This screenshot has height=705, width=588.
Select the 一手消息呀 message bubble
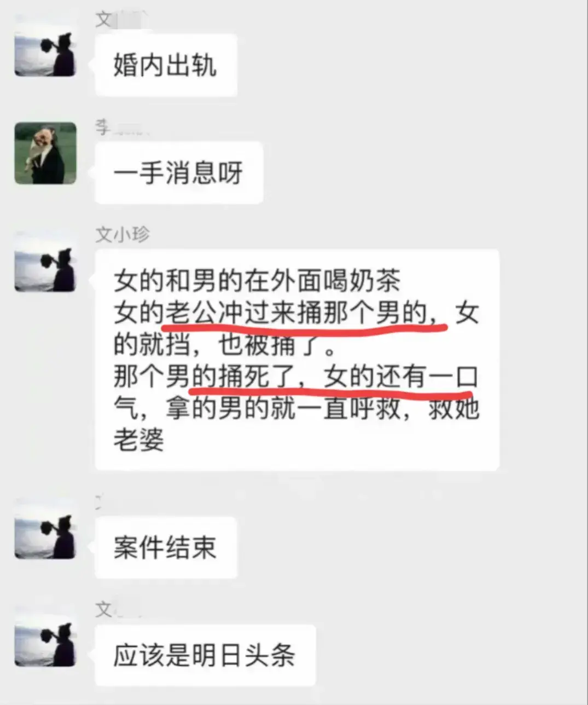(x=179, y=173)
